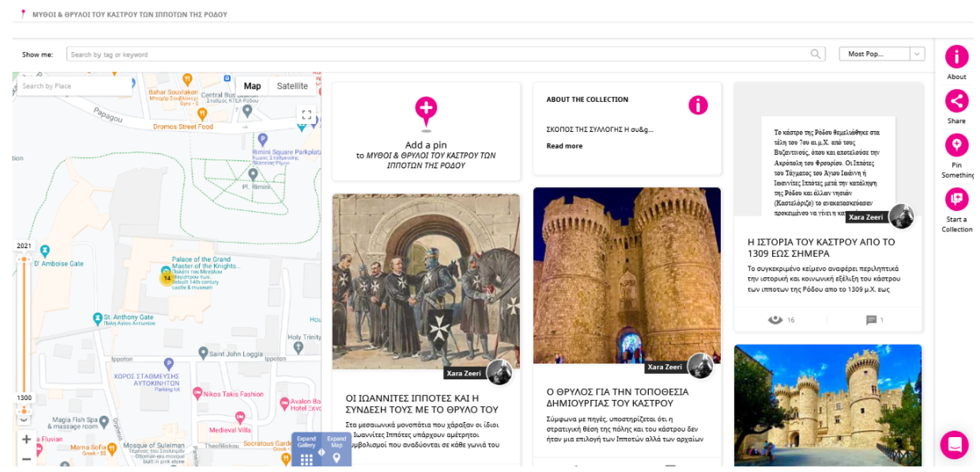The height and width of the screenshot is (472, 980).
Task: Click the collection pin icon beside title
Action: point(23,14)
